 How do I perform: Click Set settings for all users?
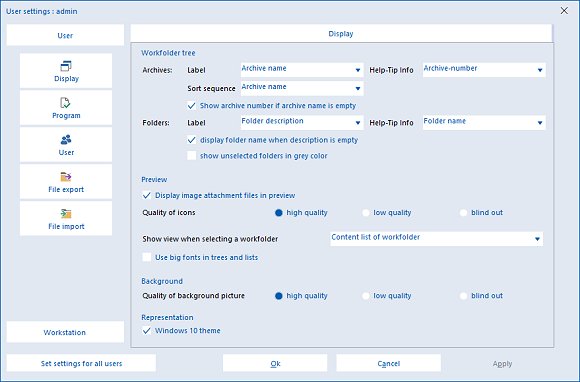(81, 363)
